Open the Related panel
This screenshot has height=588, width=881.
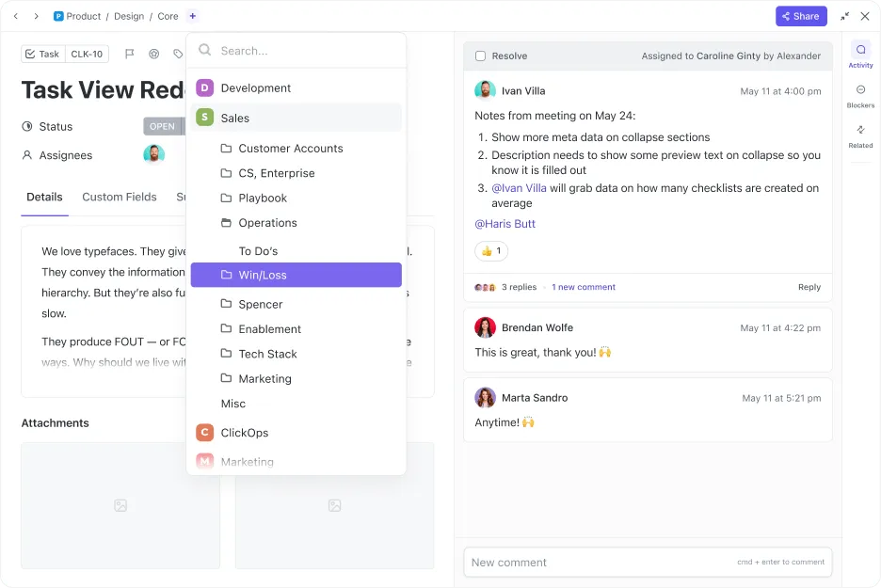860,136
